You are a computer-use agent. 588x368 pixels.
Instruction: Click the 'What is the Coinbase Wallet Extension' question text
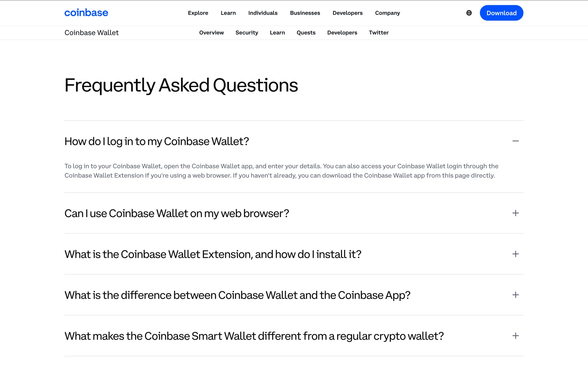213,254
